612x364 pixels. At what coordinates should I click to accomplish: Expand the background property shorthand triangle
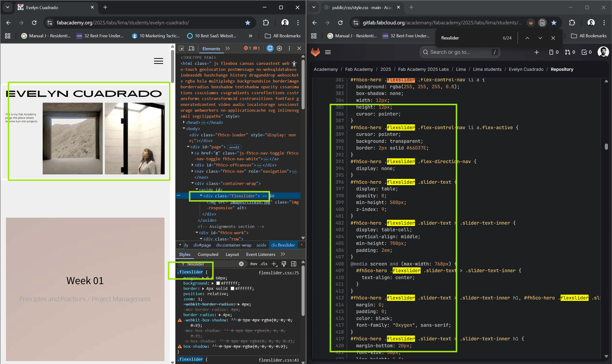(213, 283)
